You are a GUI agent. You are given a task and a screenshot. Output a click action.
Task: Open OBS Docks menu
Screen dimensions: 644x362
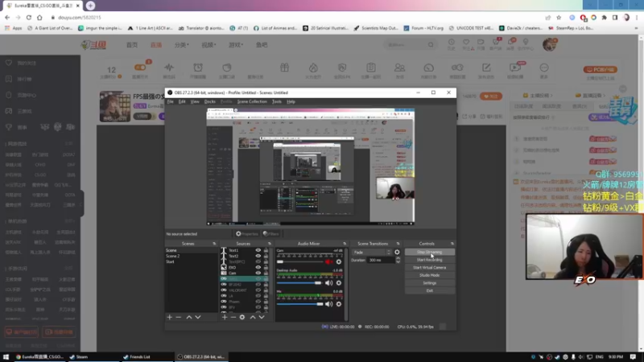pos(209,101)
